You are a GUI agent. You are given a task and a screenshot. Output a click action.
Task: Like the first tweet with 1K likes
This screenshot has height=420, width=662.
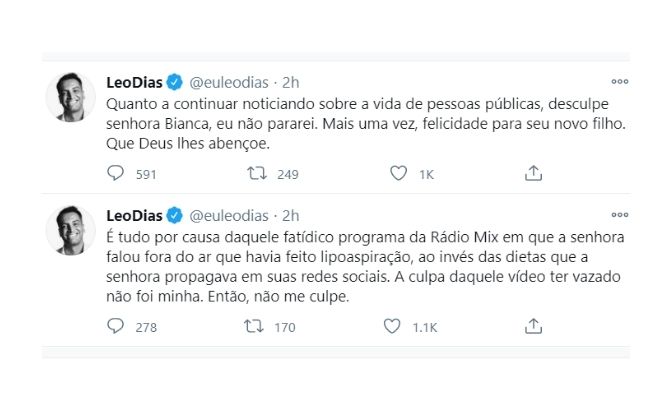coord(400,173)
